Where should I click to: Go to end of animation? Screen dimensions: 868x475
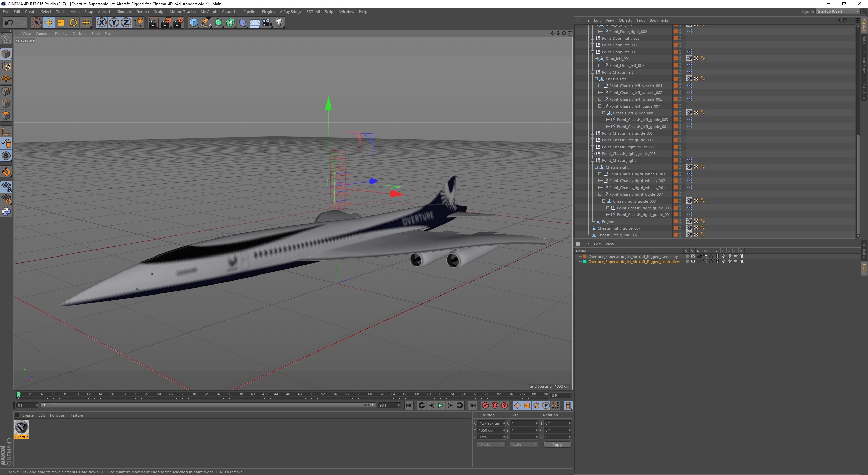(x=472, y=405)
